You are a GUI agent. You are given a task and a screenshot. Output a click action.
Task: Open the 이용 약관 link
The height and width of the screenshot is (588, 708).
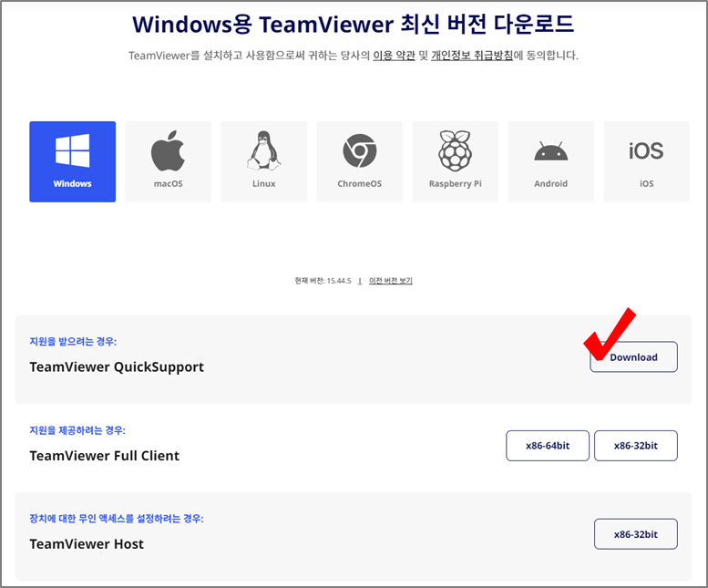click(x=394, y=56)
